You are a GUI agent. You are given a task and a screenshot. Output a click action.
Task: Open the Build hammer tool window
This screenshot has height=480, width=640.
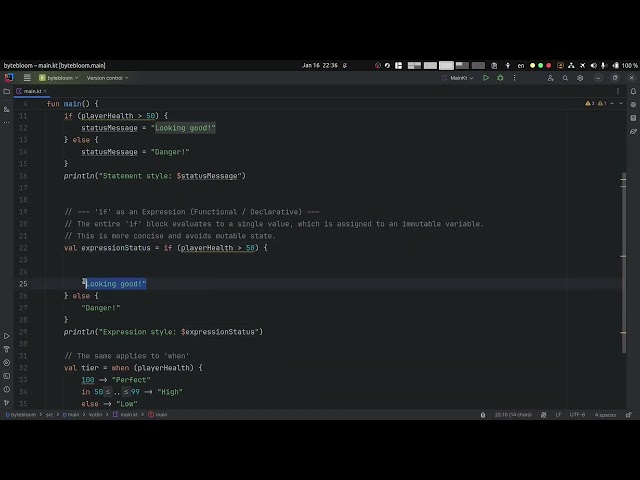(7, 349)
